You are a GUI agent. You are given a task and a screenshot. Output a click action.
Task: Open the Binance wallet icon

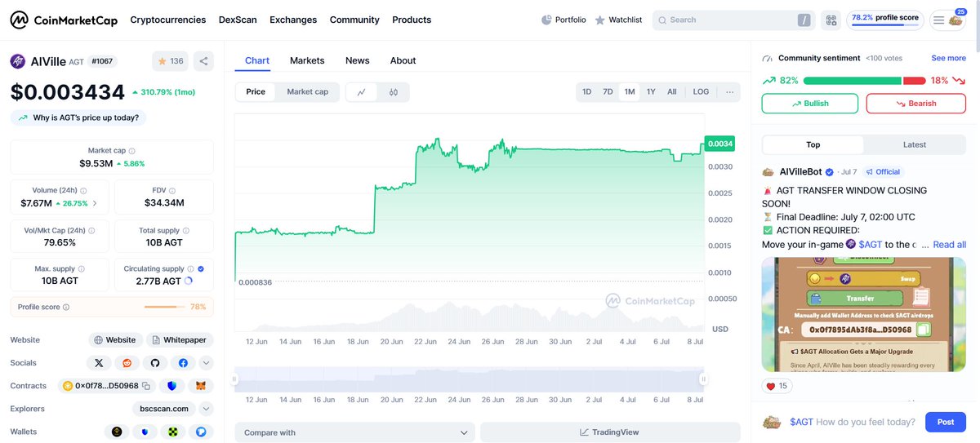[x=118, y=432]
